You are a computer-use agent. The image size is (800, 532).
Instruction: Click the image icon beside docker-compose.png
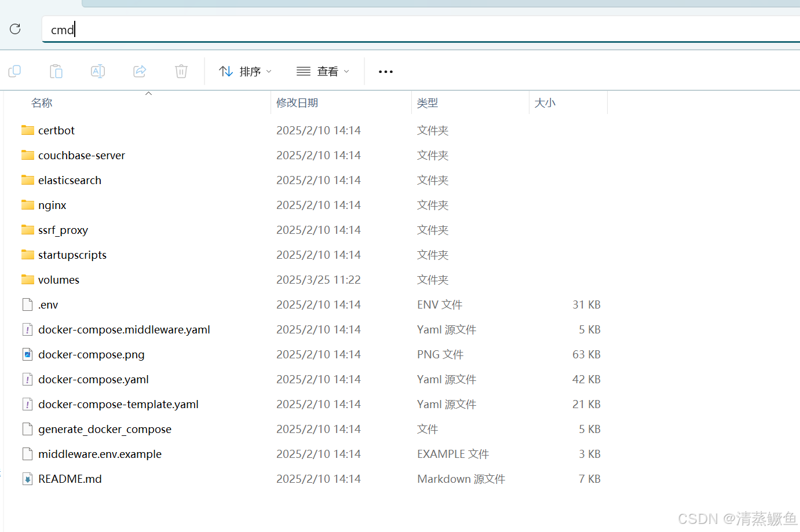27,354
